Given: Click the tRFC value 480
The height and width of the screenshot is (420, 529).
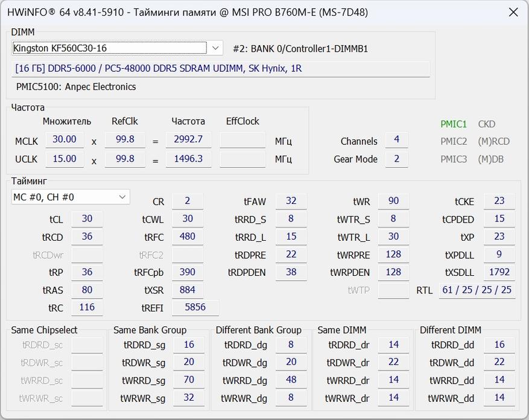Looking at the screenshot, I should pyautogui.click(x=188, y=237).
